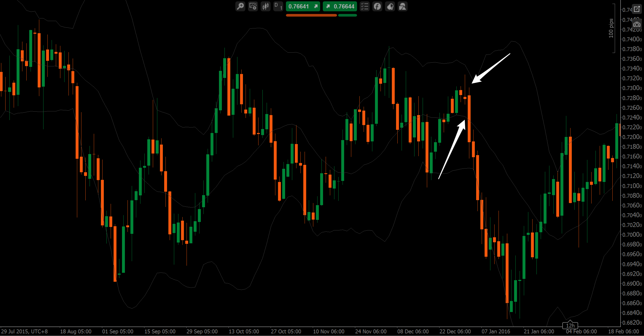Click the 12h marker on the time axis
The height and width of the screenshot is (336, 644).
click(570, 325)
